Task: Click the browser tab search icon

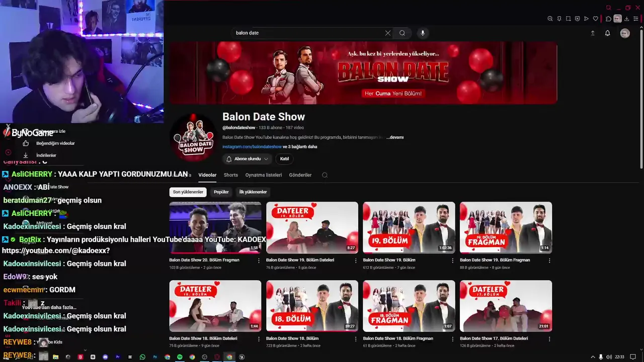Action: 609,8
